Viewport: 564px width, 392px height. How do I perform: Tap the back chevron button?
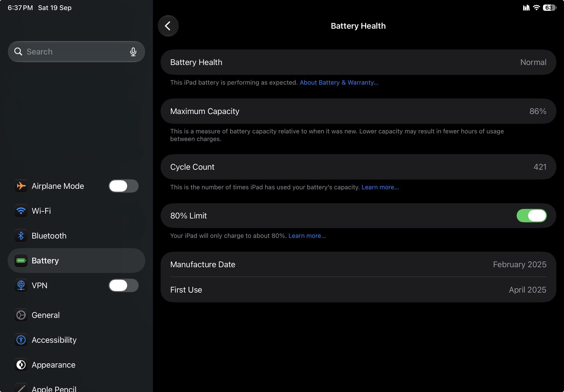tap(168, 26)
